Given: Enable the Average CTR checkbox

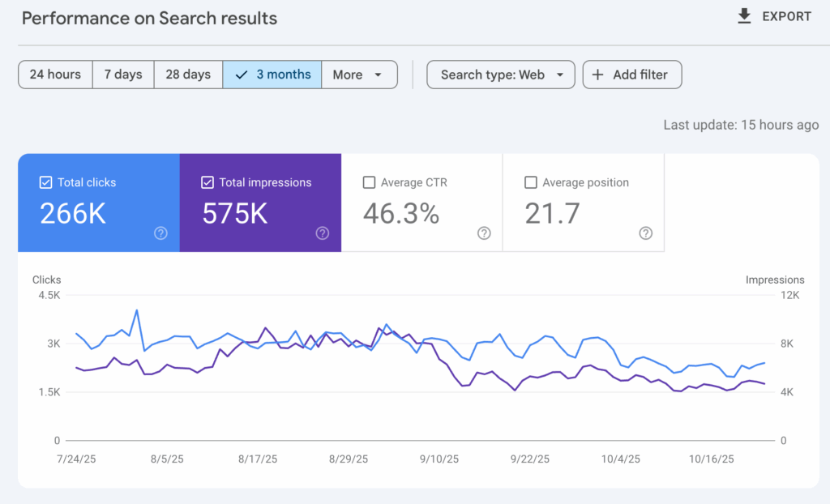Looking at the screenshot, I should tap(370, 182).
